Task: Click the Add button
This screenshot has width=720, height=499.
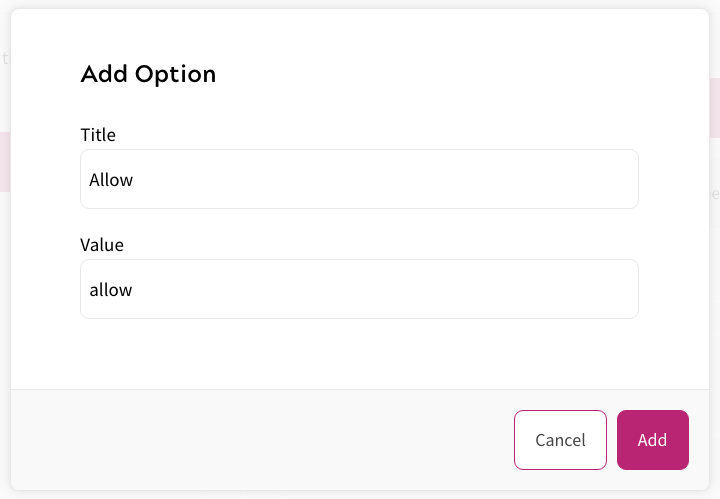Action: (x=652, y=440)
